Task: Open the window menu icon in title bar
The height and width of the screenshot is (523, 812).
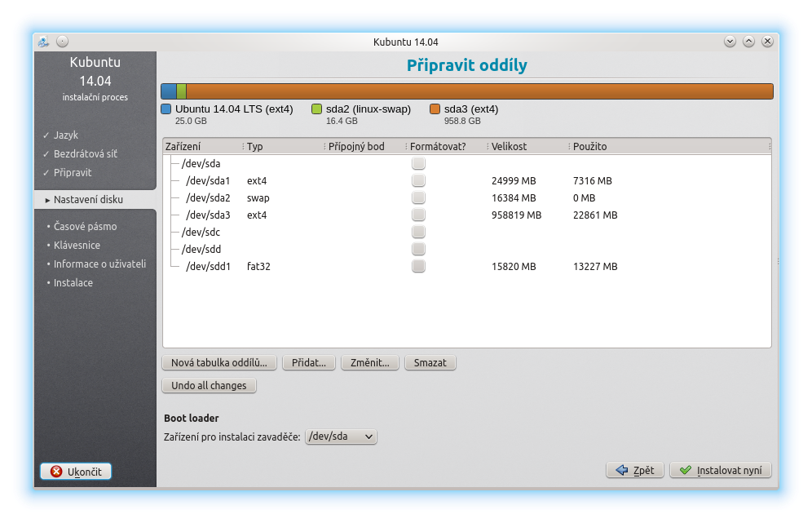Action: [x=43, y=42]
